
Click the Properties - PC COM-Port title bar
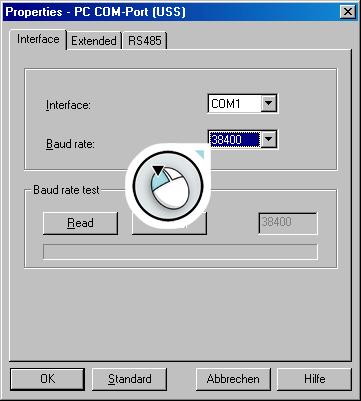[x=180, y=12]
